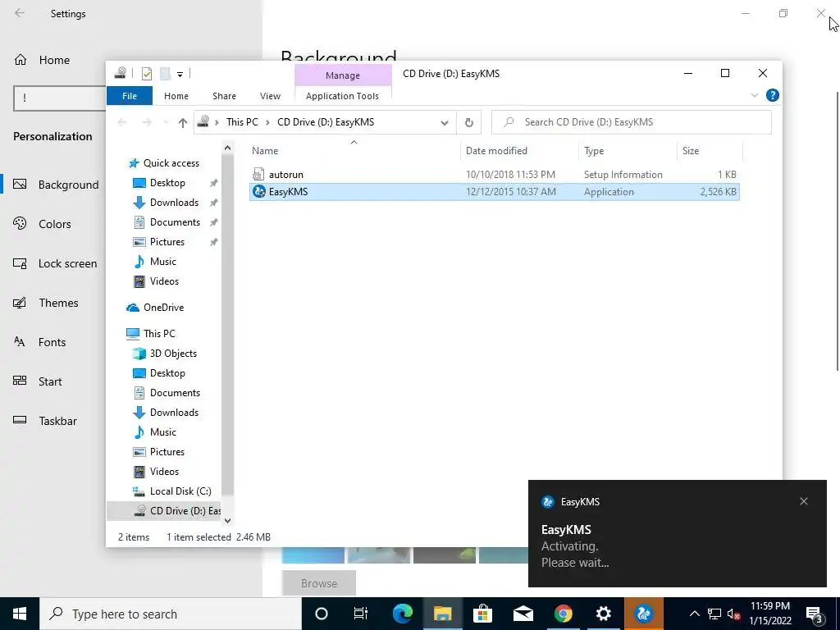Expand the ribbon with the chevron

[755, 95]
